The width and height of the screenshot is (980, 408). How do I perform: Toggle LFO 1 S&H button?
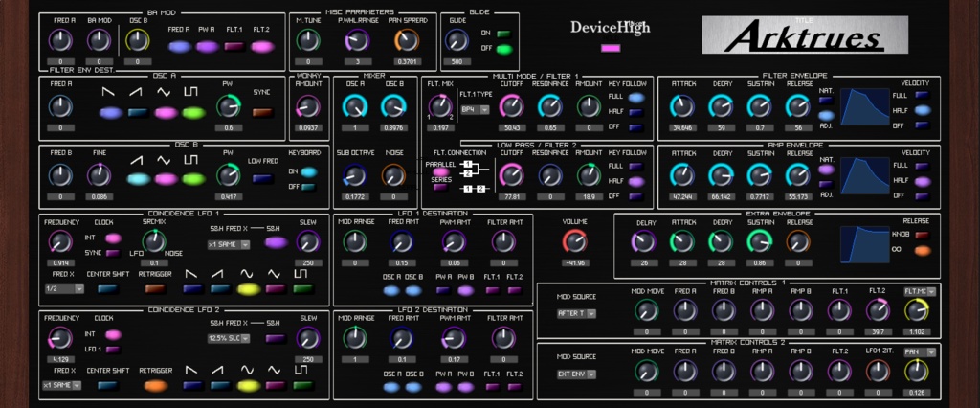point(276,243)
